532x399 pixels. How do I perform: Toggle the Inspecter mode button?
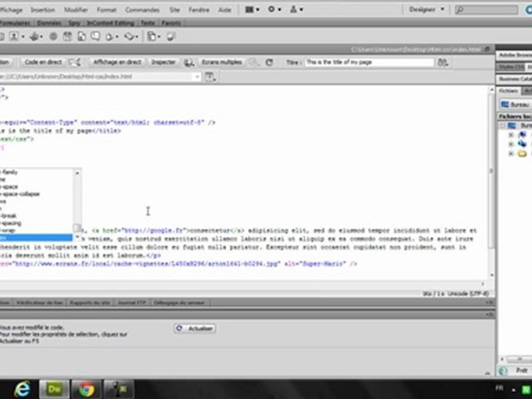(163, 62)
